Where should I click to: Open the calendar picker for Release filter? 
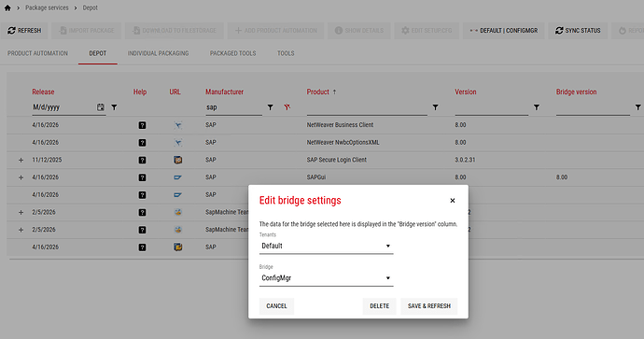[101, 107]
